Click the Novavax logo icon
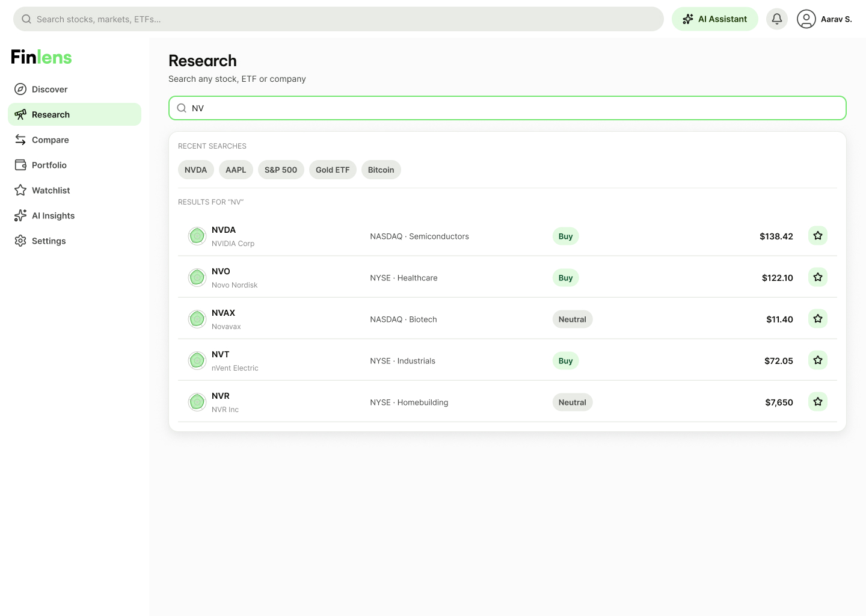 [x=197, y=319]
